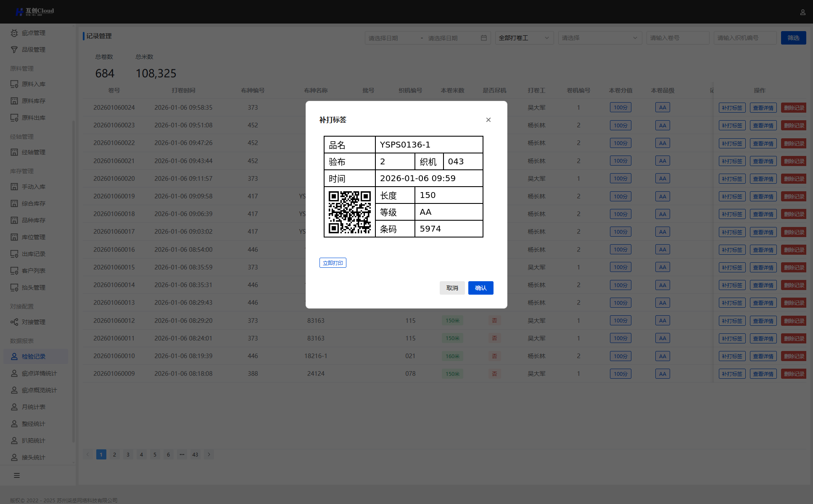The height and width of the screenshot is (504, 813).
Task: Click the 请输入卷号 input field
Action: [x=677, y=38]
